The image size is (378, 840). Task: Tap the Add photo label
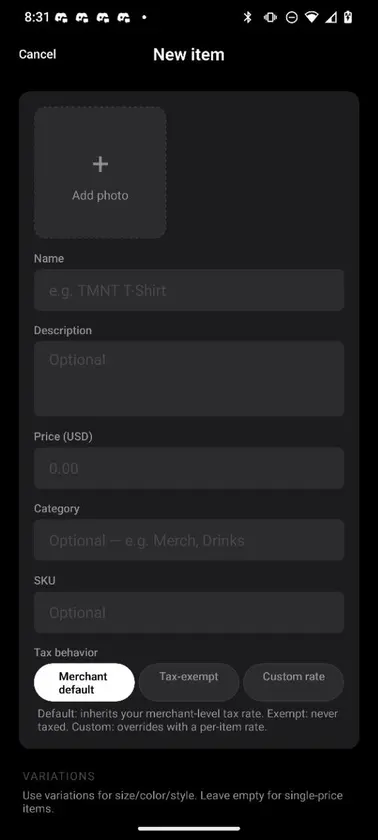pos(100,196)
